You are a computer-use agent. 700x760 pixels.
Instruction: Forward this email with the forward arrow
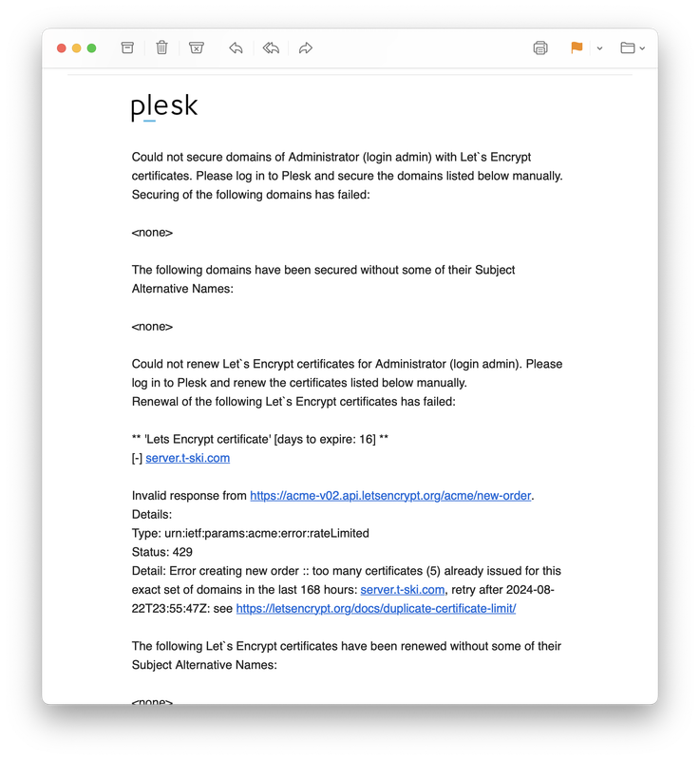(x=306, y=47)
